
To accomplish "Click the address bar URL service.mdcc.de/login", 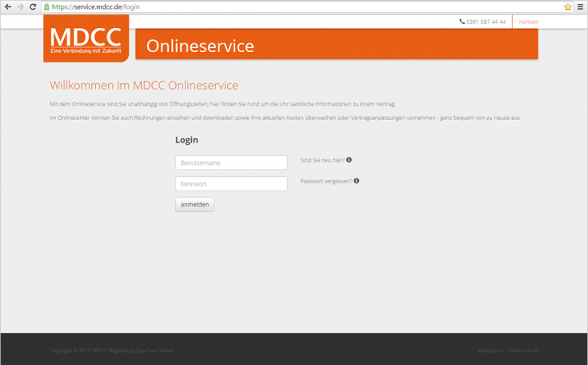I will pyautogui.click(x=96, y=6).
